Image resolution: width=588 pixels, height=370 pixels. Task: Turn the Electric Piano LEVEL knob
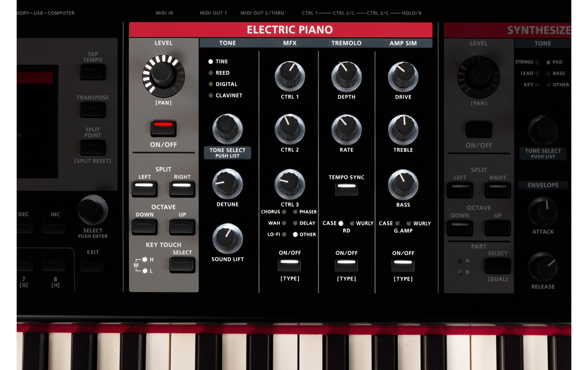163,76
